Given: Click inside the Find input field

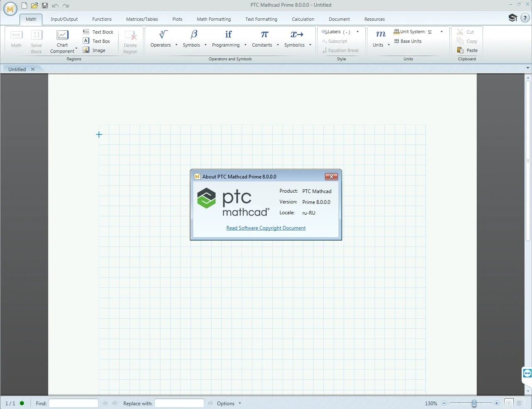Looking at the screenshot, I should (73, 403).
